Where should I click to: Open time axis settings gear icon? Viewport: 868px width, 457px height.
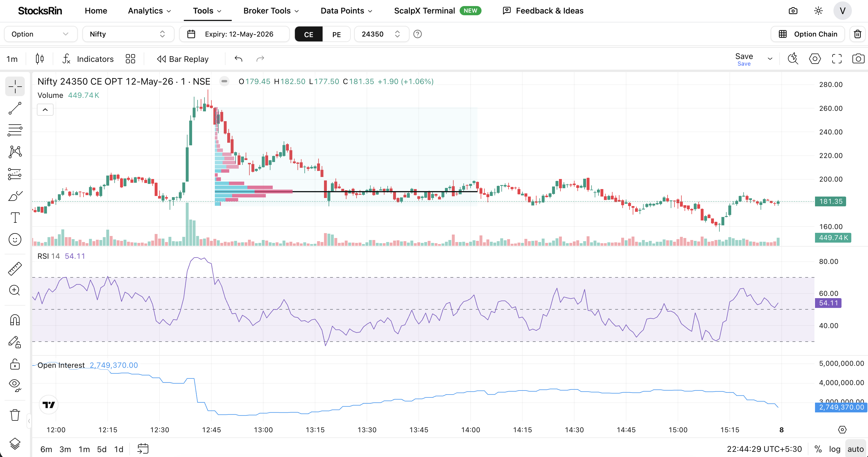[x=842, y=429]
